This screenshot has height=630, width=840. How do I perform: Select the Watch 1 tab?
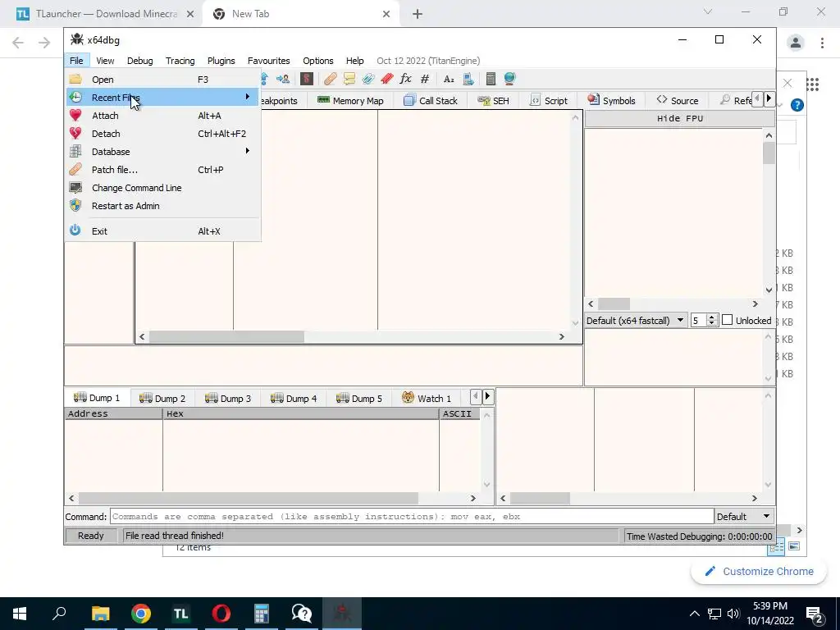tap(427, 398)
